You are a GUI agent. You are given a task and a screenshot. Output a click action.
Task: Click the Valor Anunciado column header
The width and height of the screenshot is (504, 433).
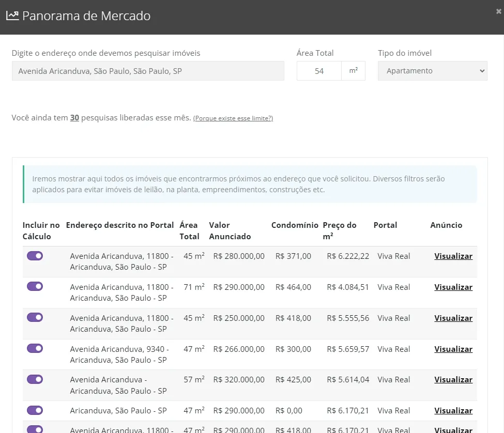click(x=230, y=231)
